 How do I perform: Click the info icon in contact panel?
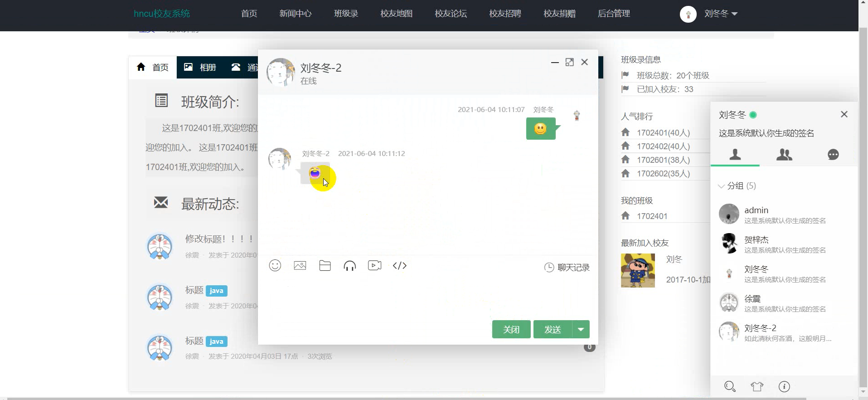point(784,386)
